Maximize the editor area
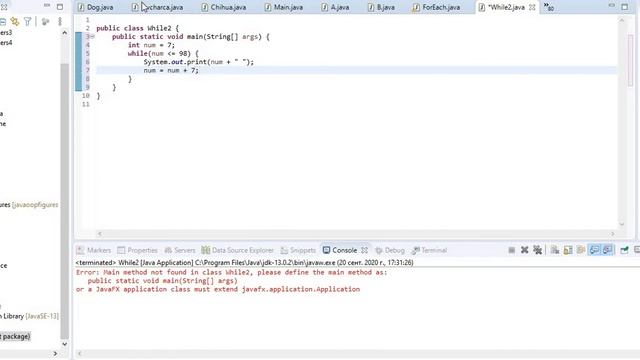Image resolution: width=640 pixels, height=360 pixels. click(x=624, y=7)
